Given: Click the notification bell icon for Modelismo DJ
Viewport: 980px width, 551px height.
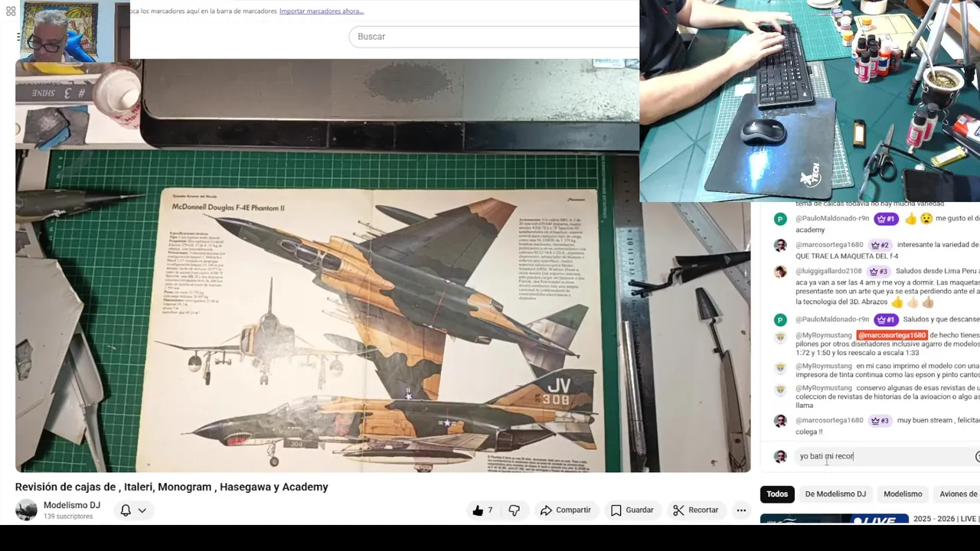Looking at the screenshot, I should [126, 510].
